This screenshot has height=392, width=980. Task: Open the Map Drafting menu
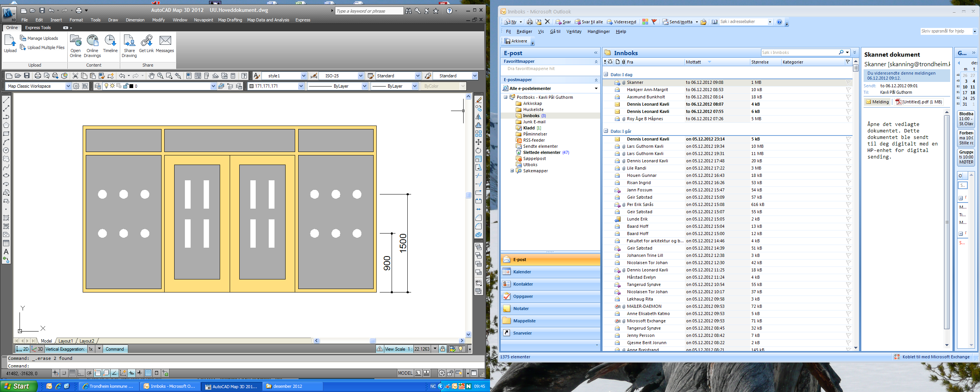point(230,20)
